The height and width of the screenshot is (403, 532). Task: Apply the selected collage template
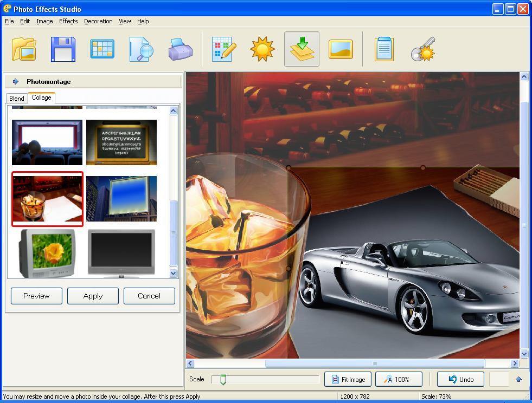(93, 296)
